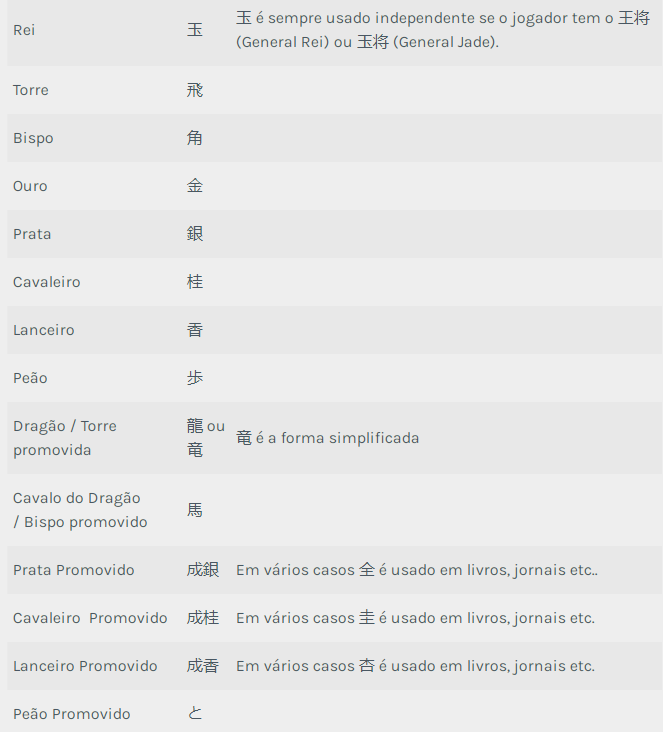Click the 成香 kanji for Lanceiro Promovido
664x732 pixels.
click(x=203, y=666)
